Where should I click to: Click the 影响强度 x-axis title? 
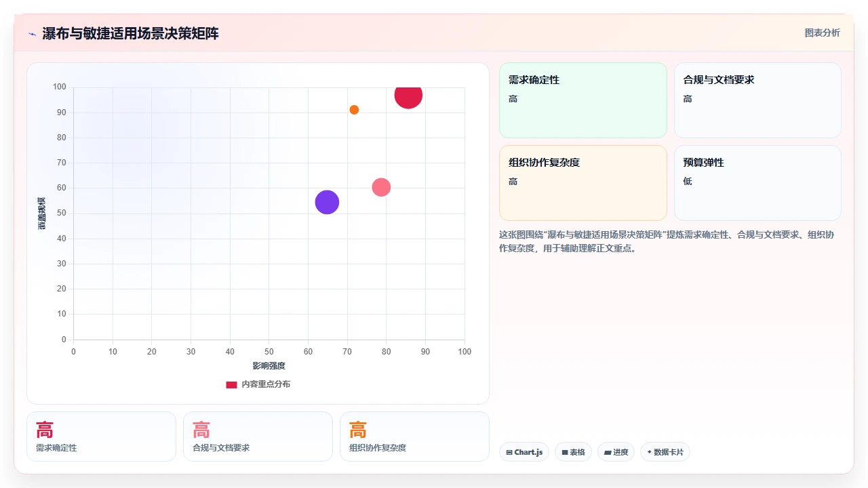[269, 366]
